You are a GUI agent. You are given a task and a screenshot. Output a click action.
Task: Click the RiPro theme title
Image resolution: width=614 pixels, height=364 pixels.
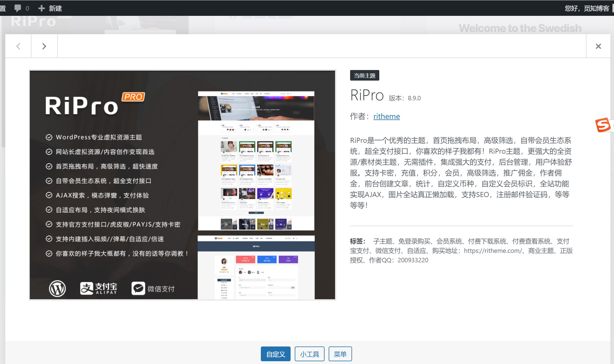[x=367, y=95]
